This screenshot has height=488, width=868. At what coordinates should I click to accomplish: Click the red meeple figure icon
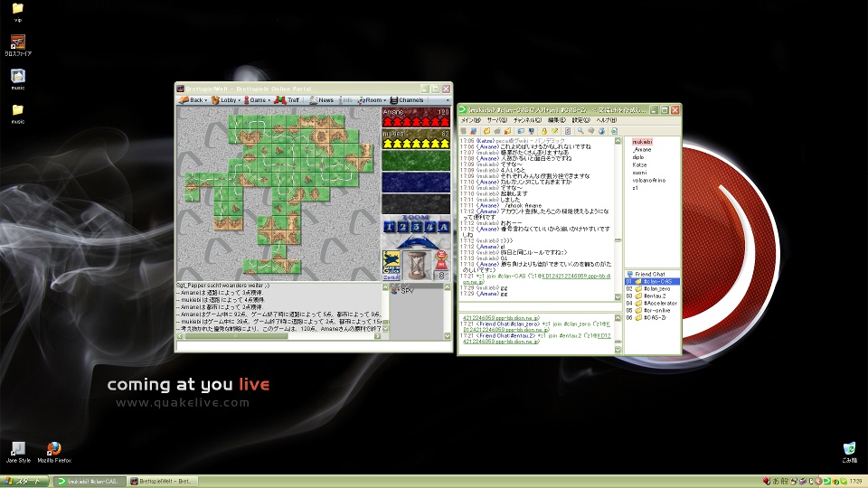click(441, 260)
